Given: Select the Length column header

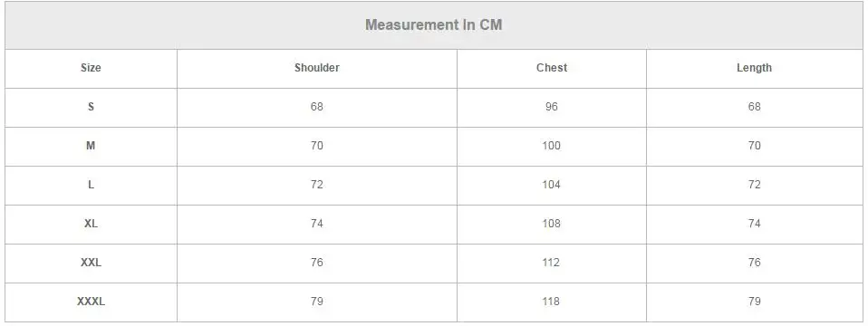Looking at the screenshot, I should [754, 68].
